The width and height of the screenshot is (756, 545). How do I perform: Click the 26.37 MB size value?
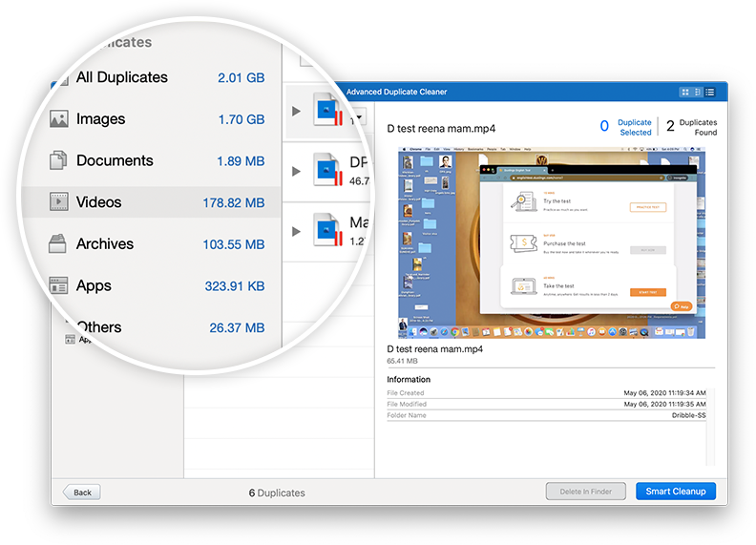237,328
